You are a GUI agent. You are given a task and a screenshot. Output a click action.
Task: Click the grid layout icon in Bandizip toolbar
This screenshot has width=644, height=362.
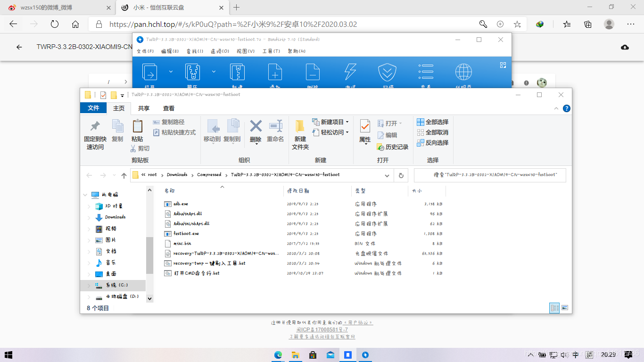pyautogui.click(x=503, y=65)
